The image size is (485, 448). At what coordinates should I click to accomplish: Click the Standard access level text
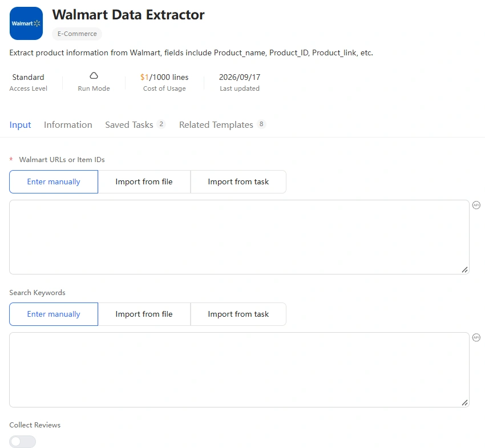pyautogui.click(x=28, y=77)
